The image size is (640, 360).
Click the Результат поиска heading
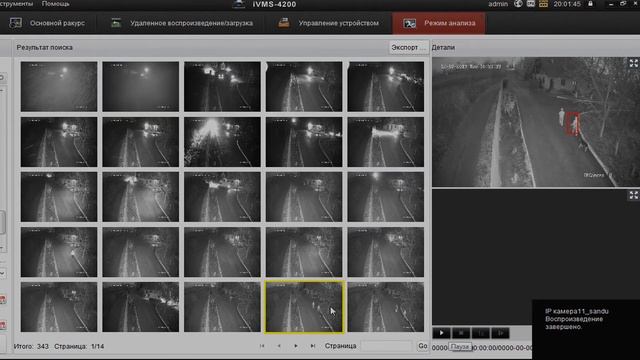(44, 47)
